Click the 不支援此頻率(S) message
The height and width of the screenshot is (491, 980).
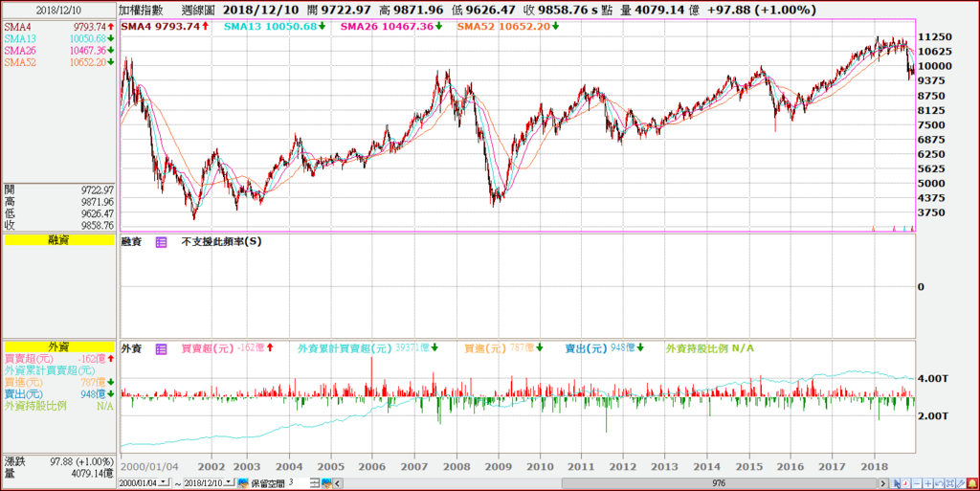point(222,242)
